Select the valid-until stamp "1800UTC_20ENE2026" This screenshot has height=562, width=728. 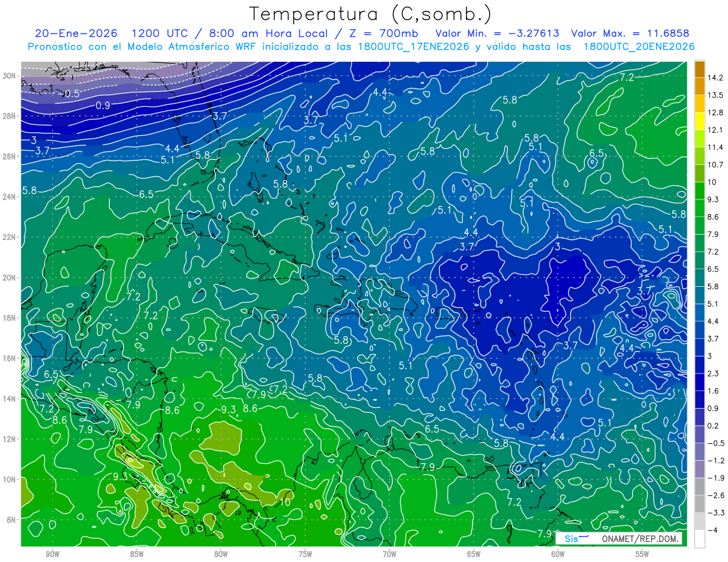pos(638,46)
